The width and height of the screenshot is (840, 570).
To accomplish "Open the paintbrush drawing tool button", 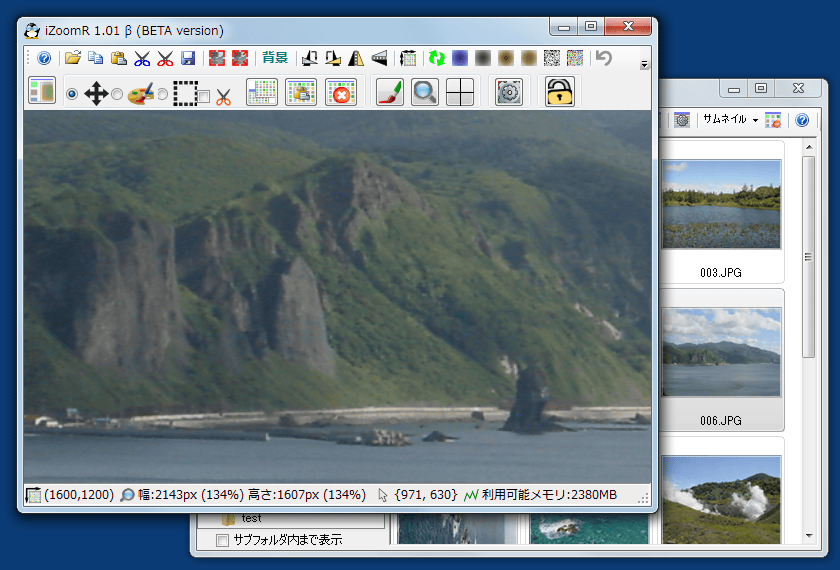I will tap(390, 92).
